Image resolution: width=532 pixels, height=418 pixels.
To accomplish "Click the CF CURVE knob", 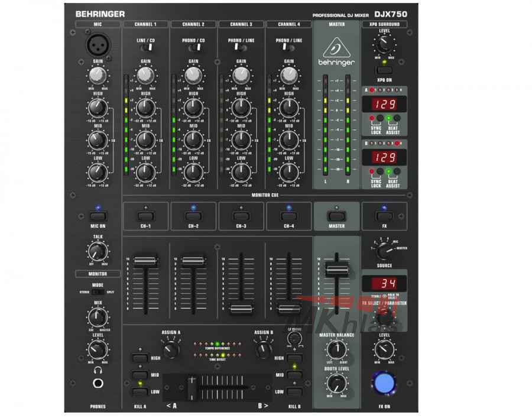I will pyautogui.click(x=294, y=338).
